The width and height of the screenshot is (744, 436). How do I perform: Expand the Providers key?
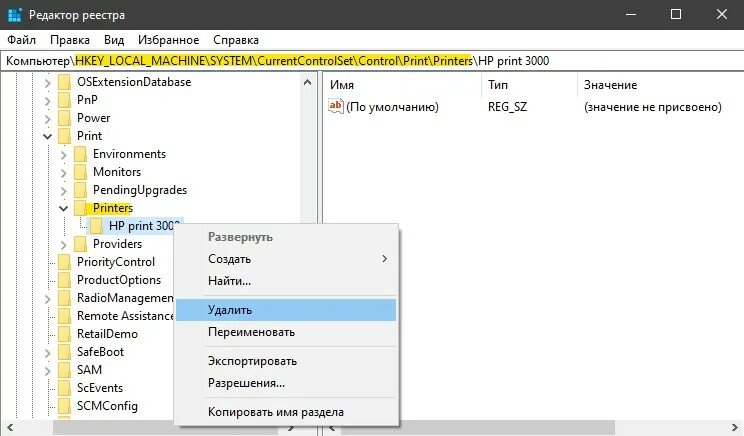coord(64,245)
